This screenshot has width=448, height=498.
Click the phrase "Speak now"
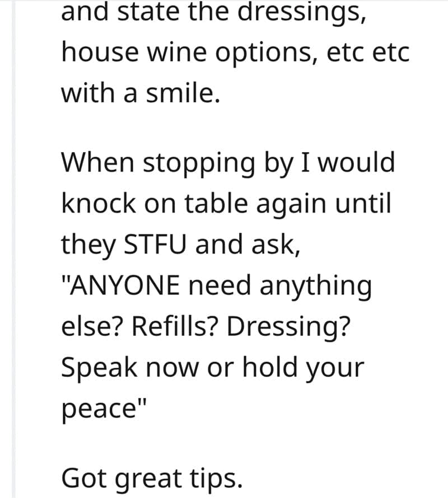128,367
